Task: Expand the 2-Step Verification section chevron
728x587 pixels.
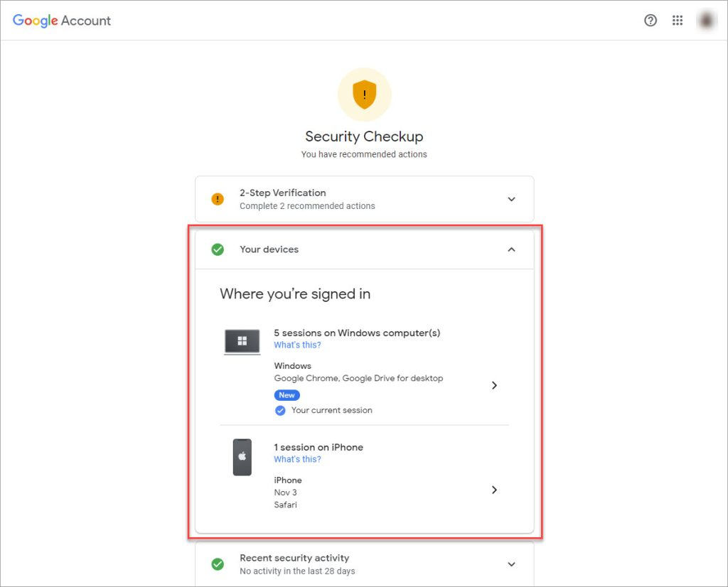Action: [511, 199]
